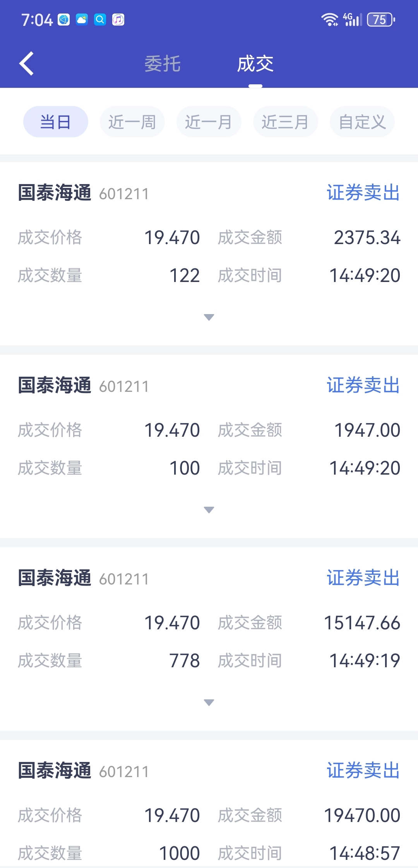Open the 1000-share 国泰海通 trade record

click(x=209, y=804)
